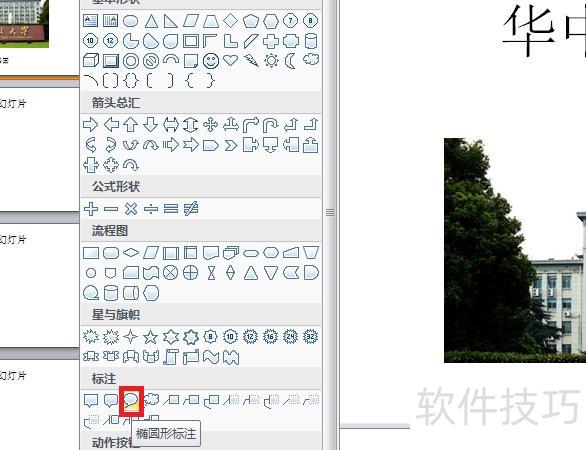The width and height of the screenshot is (586, 450).
Task: Insert the lightning bolt shape
Action: coord(251,61)
